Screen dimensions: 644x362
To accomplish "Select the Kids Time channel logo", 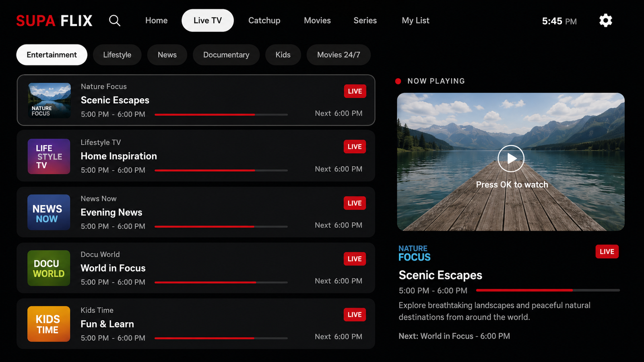I will click(x=49, y=324).
